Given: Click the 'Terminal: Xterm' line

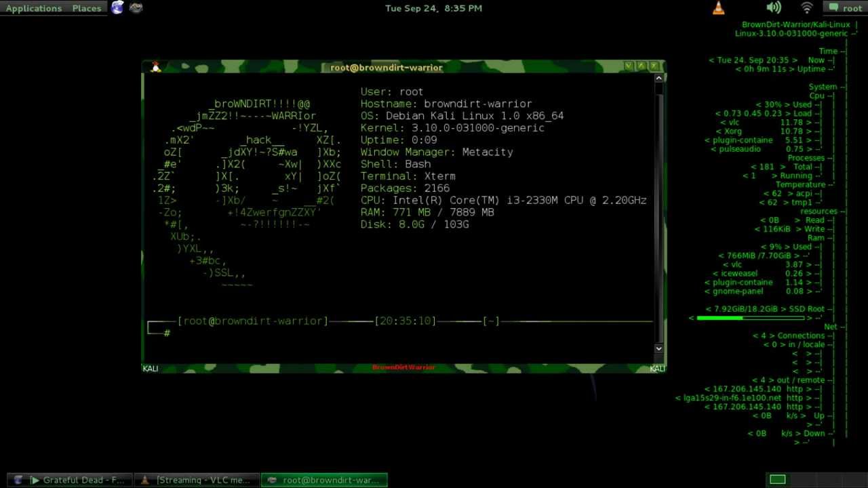Looking at the screenshot, I should click(408, 176).
